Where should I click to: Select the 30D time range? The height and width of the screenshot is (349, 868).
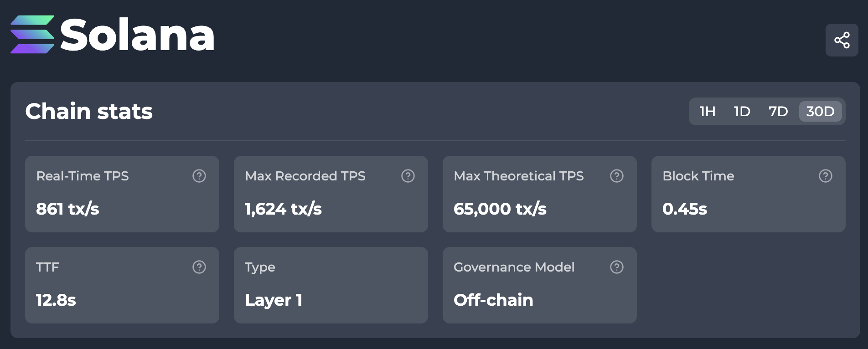pyautogui.click(x=820, y=111)
